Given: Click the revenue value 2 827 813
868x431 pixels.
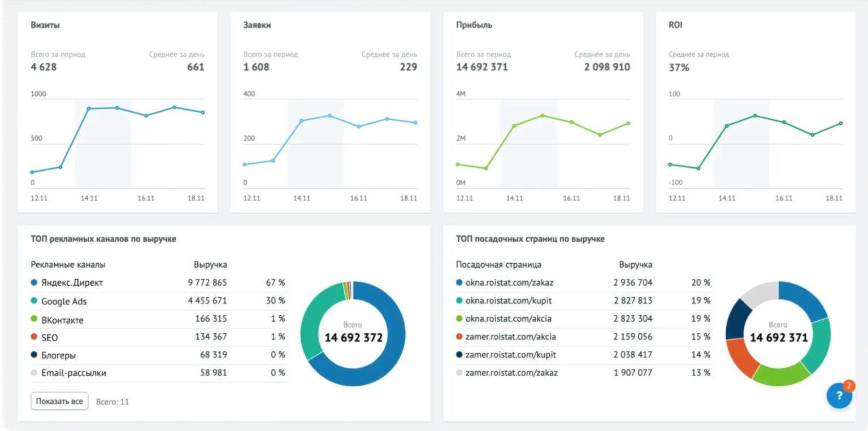Looking at the screenshot, I should click(x=633, y=301).
